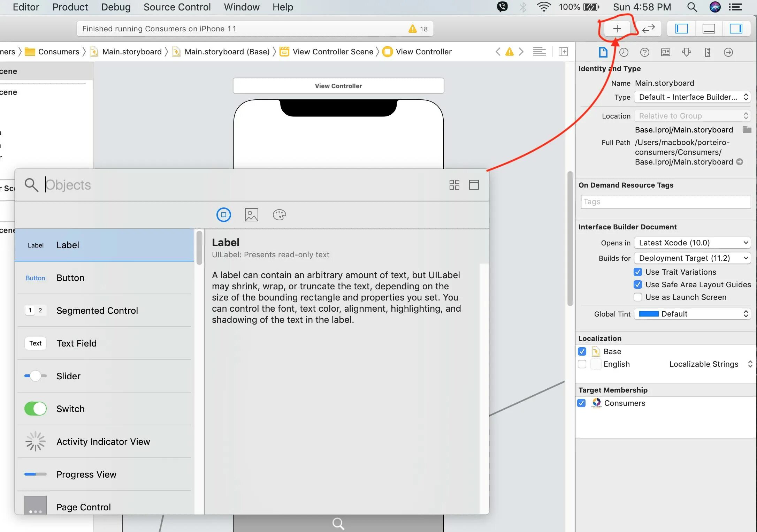757x532 pixels.
Task: Open the Source Control menu
Action: [177, 7]
